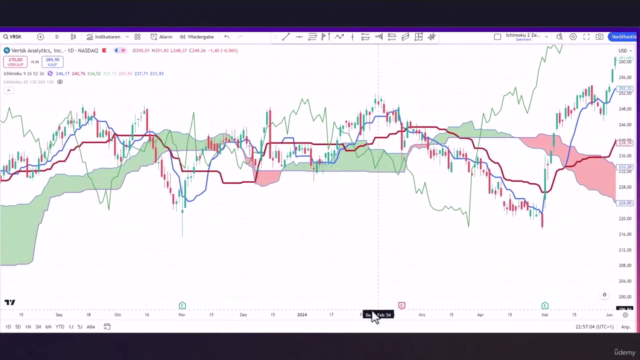This screenshot has height=360, width=640.
Task: Start bar replay with Wiedergabe
Action: 197,37
